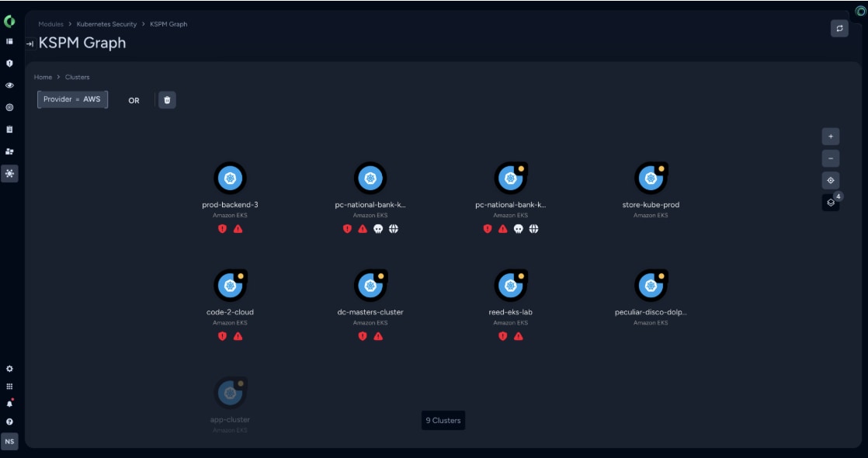Click the OR filter operator
Viewport: 868px width, 458px height.
tap(134, 101)
